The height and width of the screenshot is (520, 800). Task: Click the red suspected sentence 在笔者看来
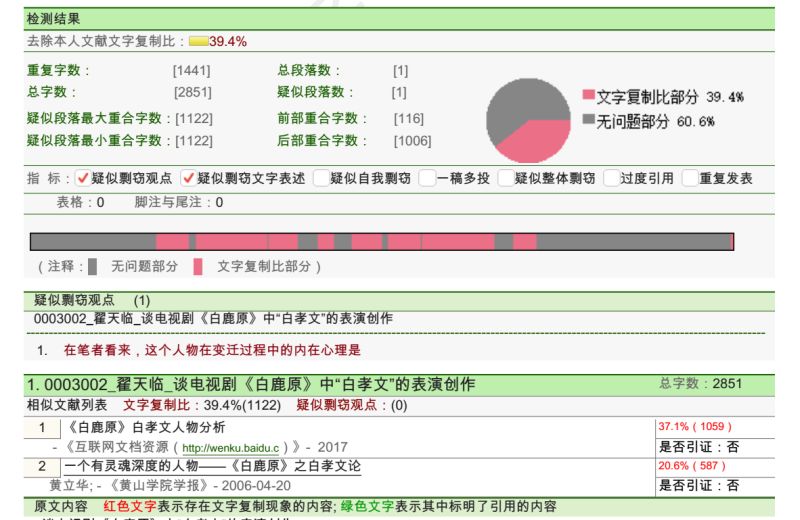(212, 350)
